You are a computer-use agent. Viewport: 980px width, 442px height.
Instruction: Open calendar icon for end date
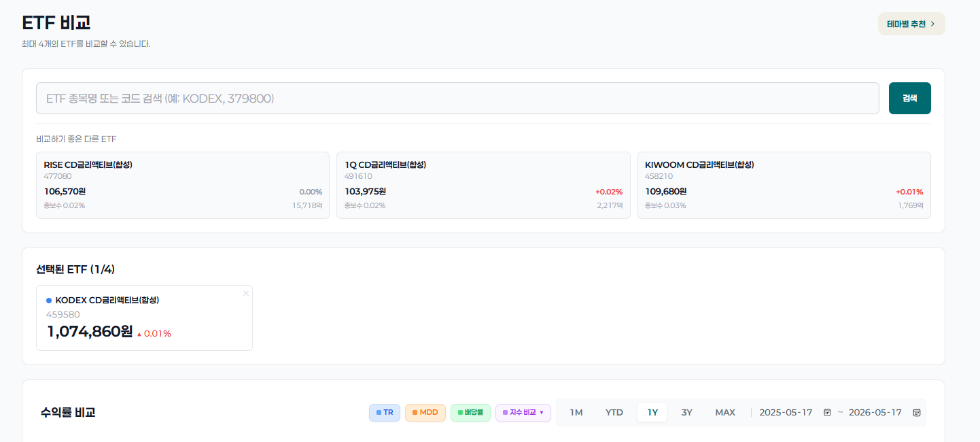click(x=917, y=413)
